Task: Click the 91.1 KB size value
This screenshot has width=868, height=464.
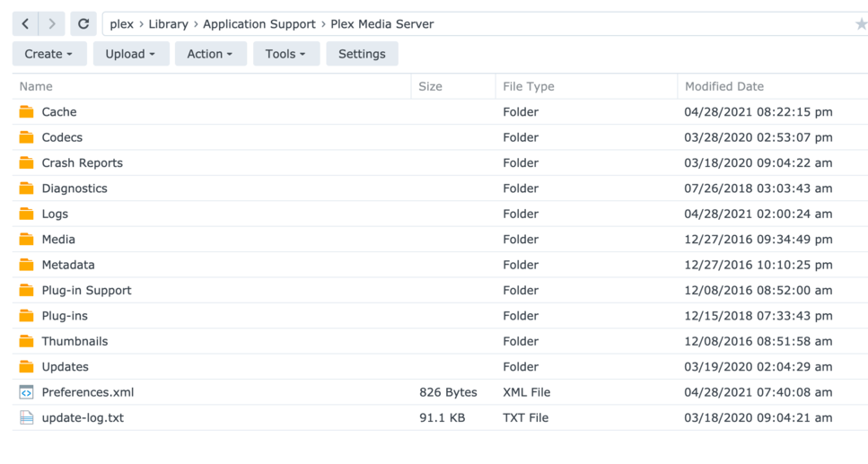Action: (442, 417)
